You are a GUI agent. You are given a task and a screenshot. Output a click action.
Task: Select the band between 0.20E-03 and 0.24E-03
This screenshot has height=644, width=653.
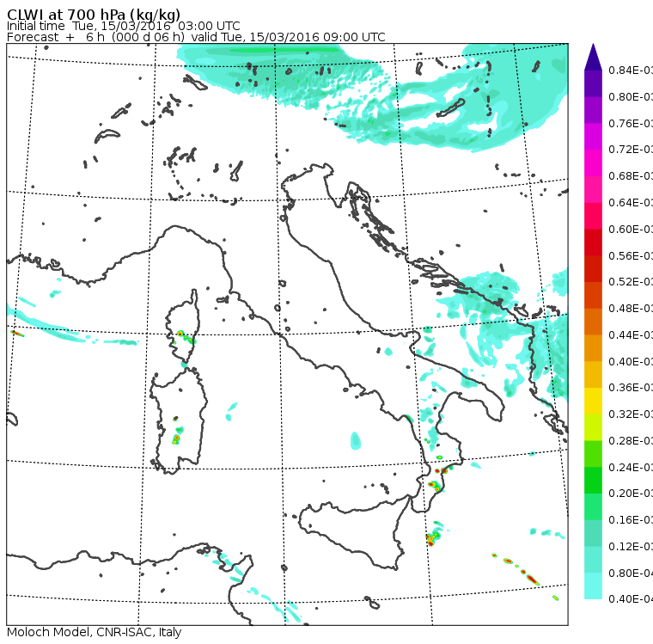[x=593, y=481]
